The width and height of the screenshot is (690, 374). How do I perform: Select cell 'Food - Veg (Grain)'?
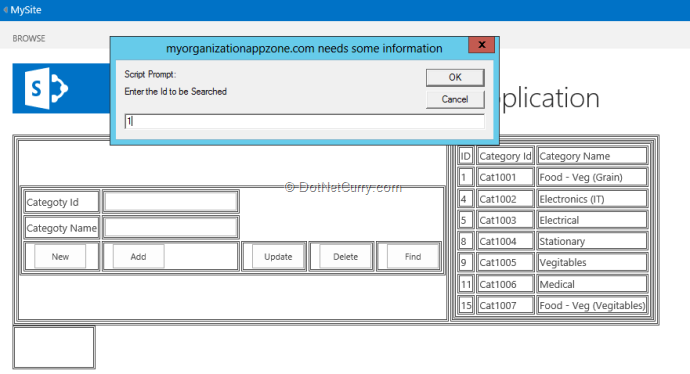(x=592, y=177)
